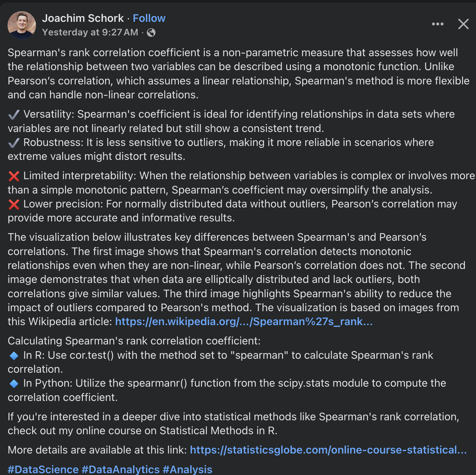Click the red X beside Limited interpretability
The width and height of the screenshot is (476, 475).
tap(14, 176)
